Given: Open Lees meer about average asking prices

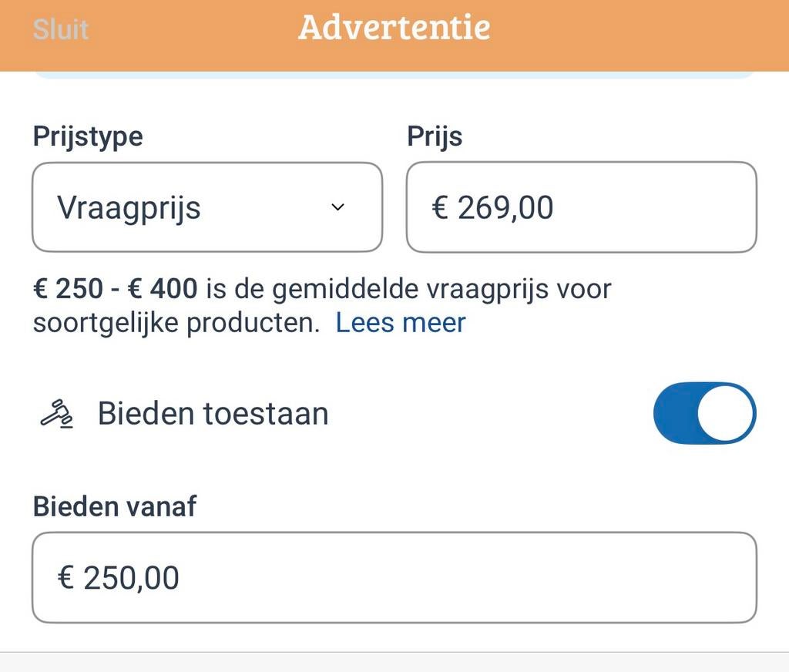Looking at the screenshot, I should pos(400,322).
